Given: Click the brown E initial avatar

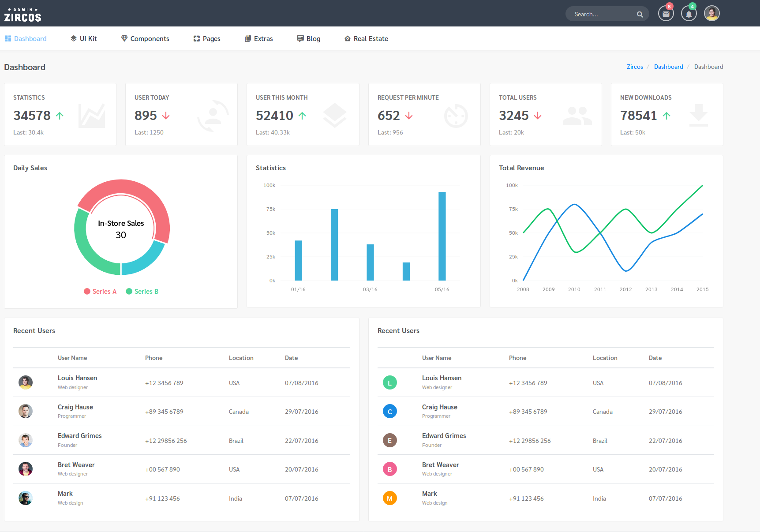Looking at the screenshot, I should pyautogui.click(x=390, y=440).
